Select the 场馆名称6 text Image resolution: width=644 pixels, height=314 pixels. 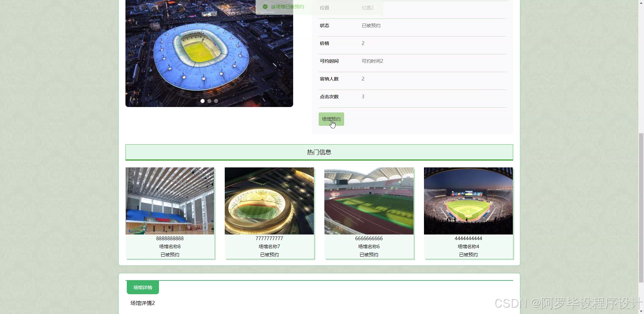click(x=369, y=247)
